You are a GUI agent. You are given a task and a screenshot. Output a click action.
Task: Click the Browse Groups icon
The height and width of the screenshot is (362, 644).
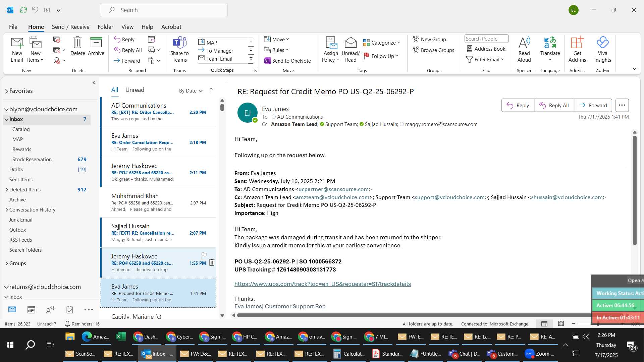click(416, 50)
